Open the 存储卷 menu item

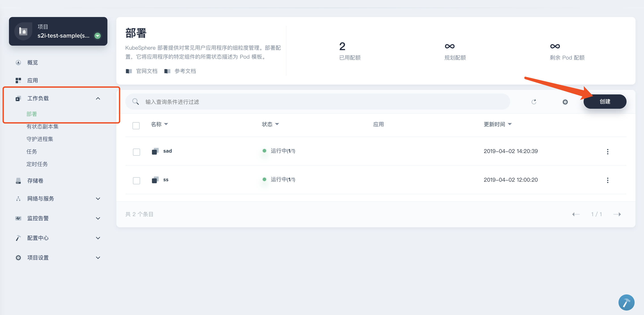[35, 181]
